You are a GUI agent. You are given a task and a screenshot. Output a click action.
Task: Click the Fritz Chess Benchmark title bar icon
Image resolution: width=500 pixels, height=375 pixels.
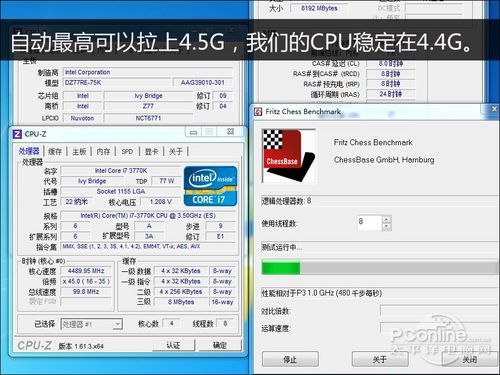(x=258, y=112)
